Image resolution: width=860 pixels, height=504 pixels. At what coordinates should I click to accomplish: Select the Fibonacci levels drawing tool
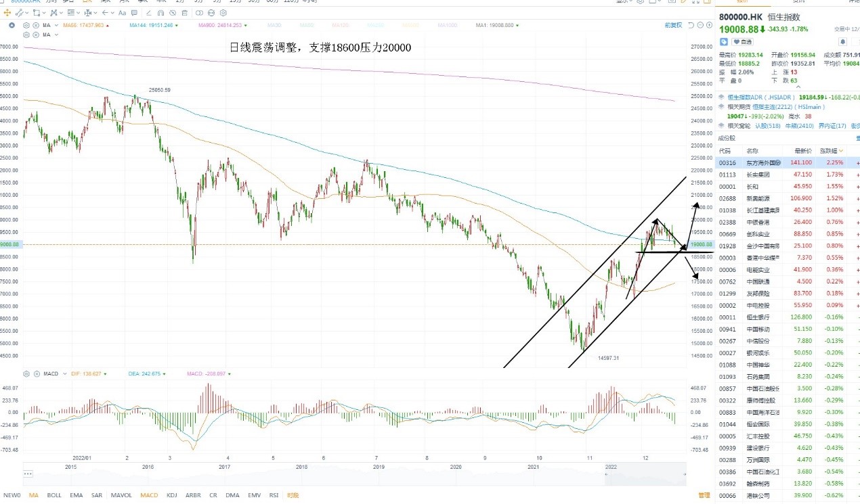[x=70, y=13]
